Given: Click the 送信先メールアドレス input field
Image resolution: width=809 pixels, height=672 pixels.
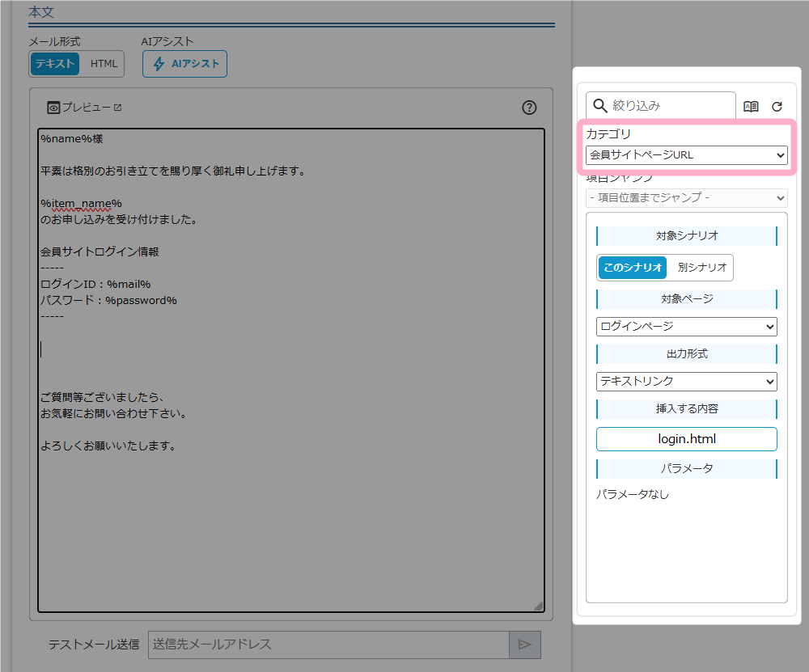Looking at the screenshot, I should [328, 645].
